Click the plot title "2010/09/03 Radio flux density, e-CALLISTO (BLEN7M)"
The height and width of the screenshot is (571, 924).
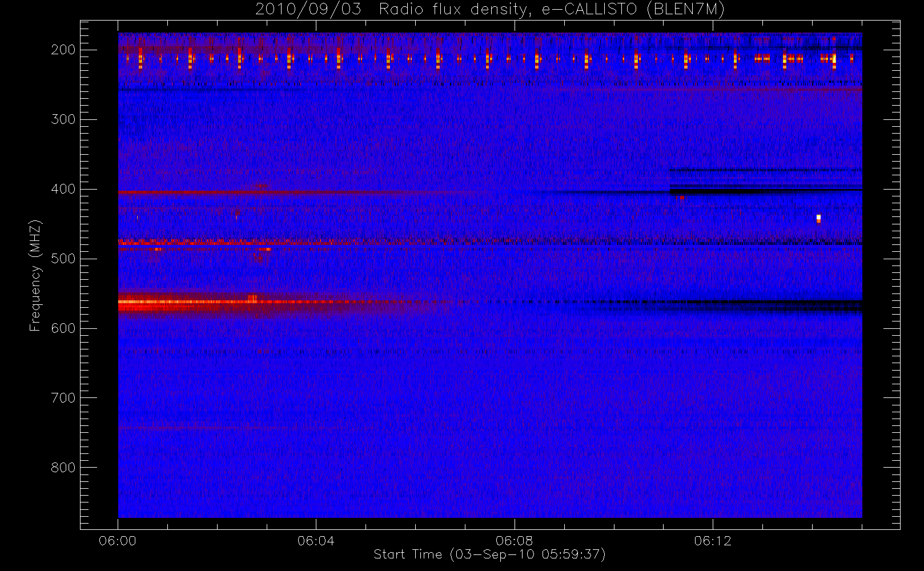489,10
